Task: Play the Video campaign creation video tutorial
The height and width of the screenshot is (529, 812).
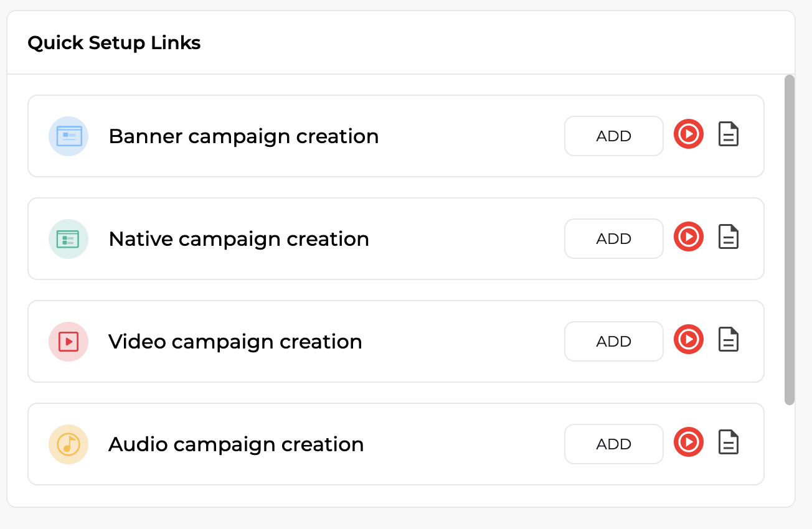Action: pos(689,340)
